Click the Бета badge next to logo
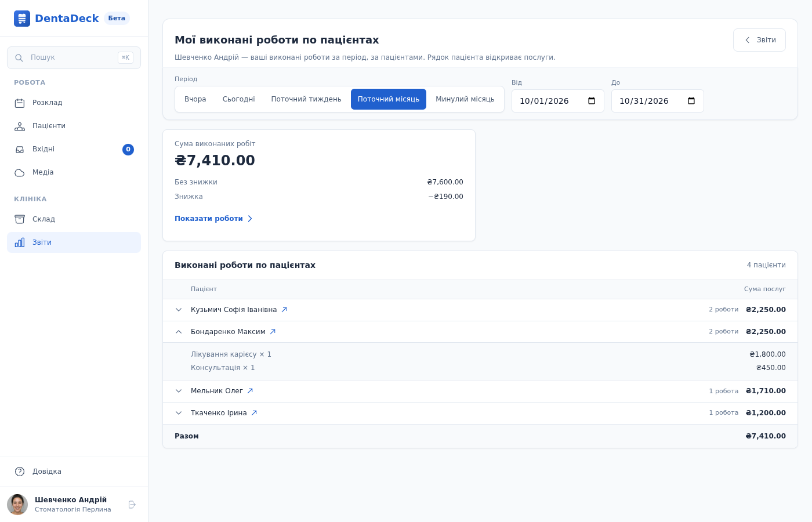The height and width of the screenshot is (522, 812). (x=117, y=19)
